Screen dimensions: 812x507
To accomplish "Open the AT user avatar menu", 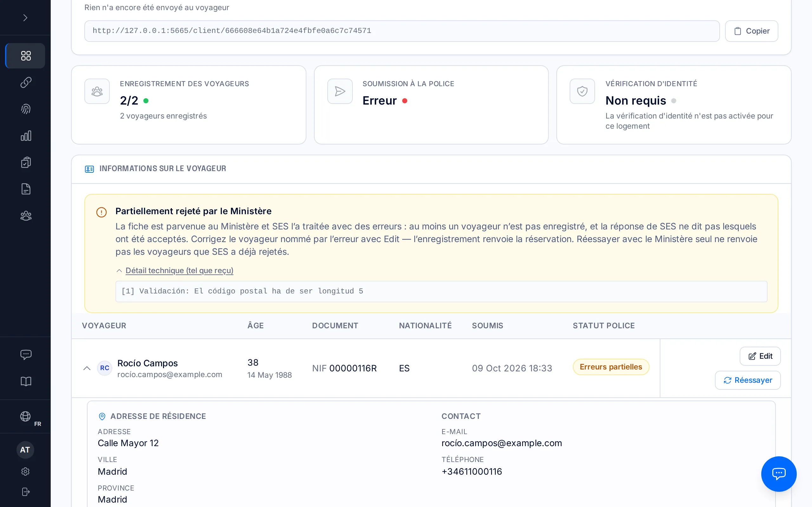I will pyautogui.click(x=25, y=450).
